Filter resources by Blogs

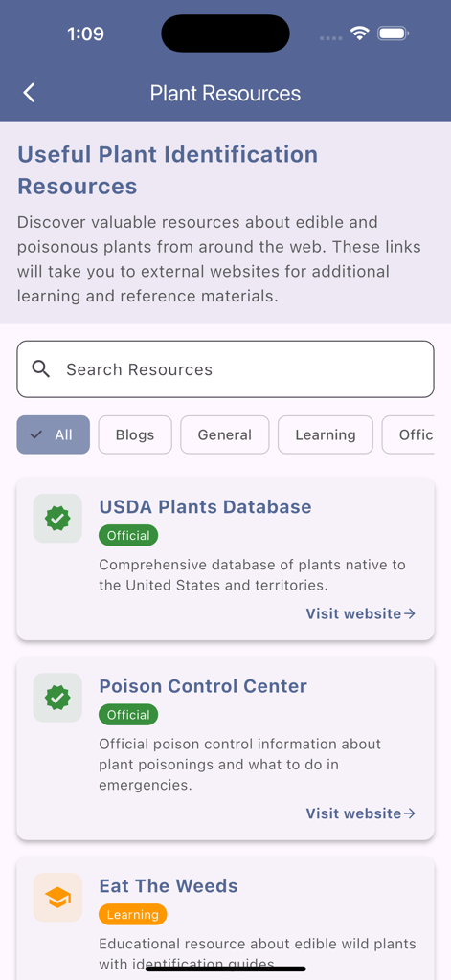[135, 435]
